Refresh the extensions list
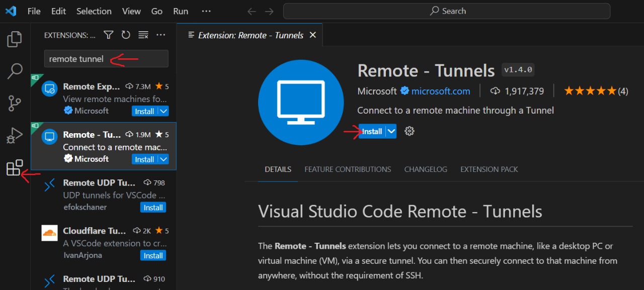 [126, 35]
